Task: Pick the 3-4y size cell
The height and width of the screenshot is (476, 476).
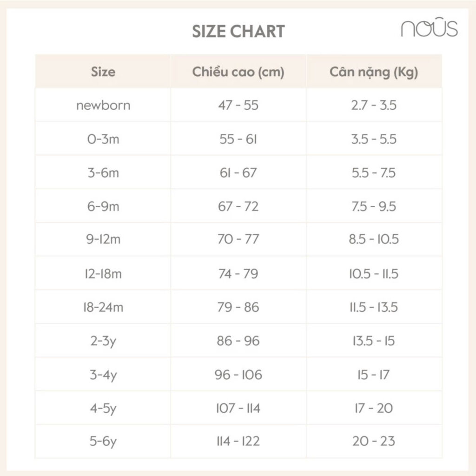Action: point(103,375)
